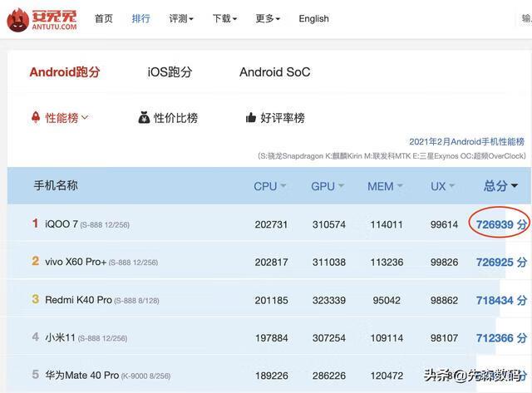Open the 好评率榜 ranking
Screen dimensions: 532x393
click(x=283, y=118)
